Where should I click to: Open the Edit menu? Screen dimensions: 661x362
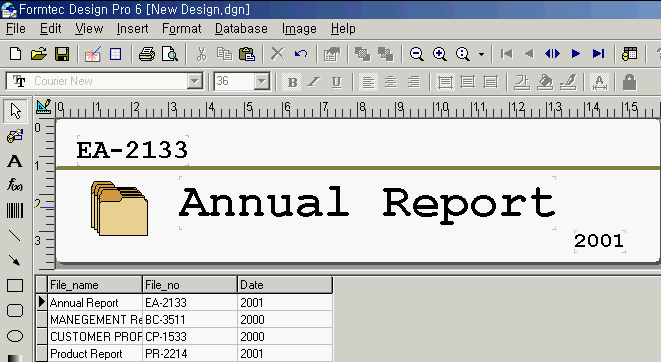point(51,29)
